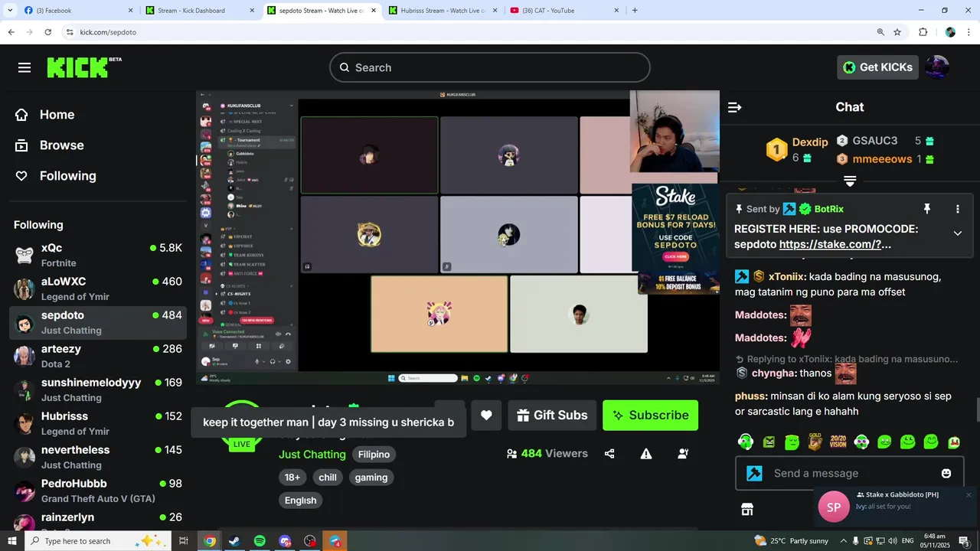Image resolution: width=980 pixels, height=551 pixels.
Task: Click the Gift Subs button
Action: pyautogui.click(x=552, y=415)
